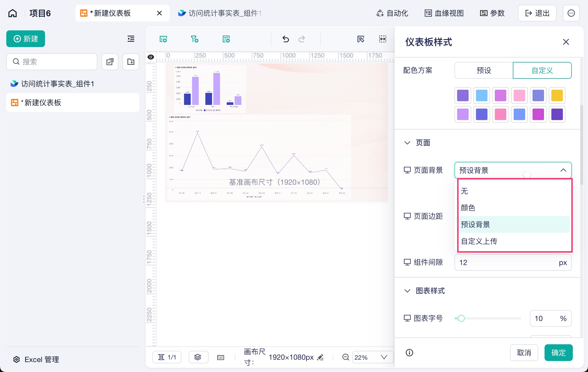The image size is (588, 372).
Task: Click the add chart component icon
Action: pos(163,39)
